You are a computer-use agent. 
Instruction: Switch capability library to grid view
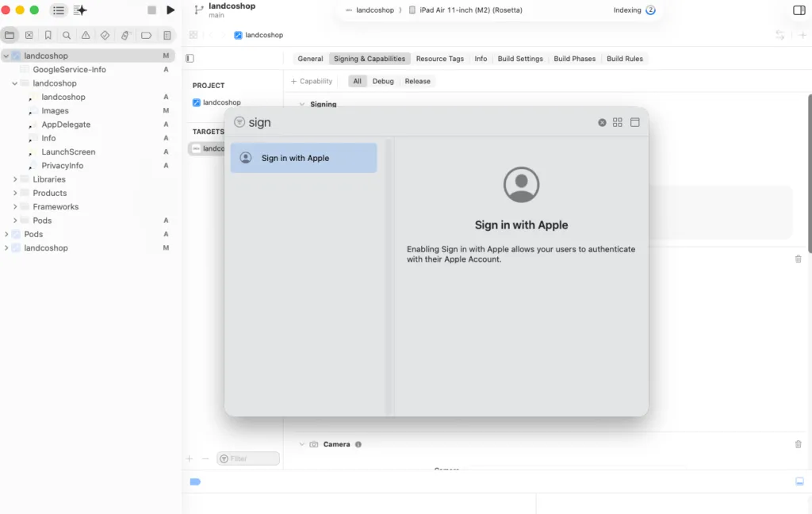point(618,122)
